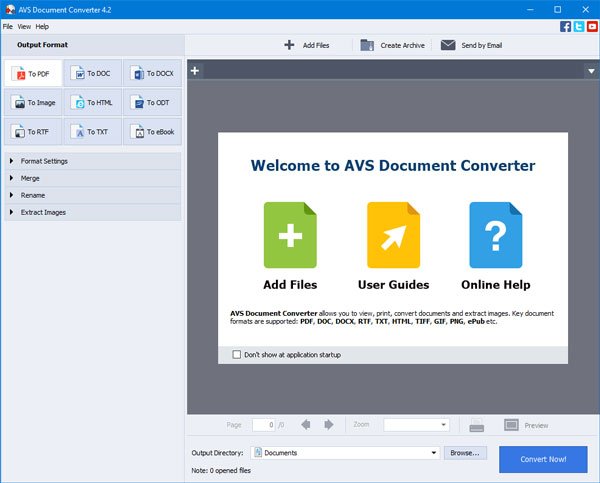The height and width of the screenshot is (483, 600).
Task: Expand the Extract Images section
Action: point(43,212)
